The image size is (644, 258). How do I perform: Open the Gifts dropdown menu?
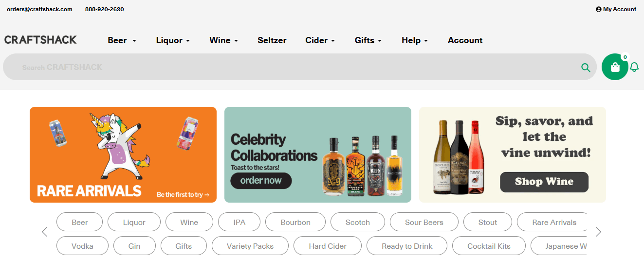pos(368,40)
